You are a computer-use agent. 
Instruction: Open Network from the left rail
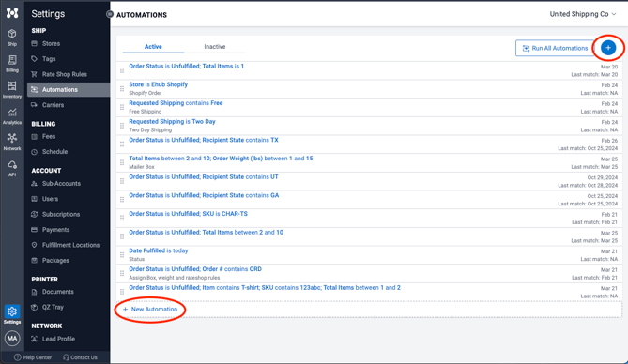point(12,143)
